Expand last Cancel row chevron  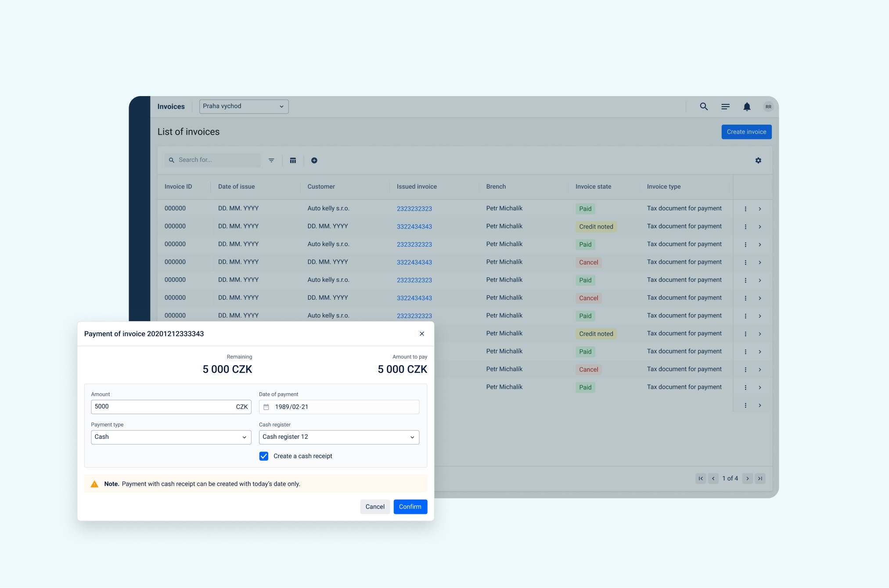click(x=760, y=369)
